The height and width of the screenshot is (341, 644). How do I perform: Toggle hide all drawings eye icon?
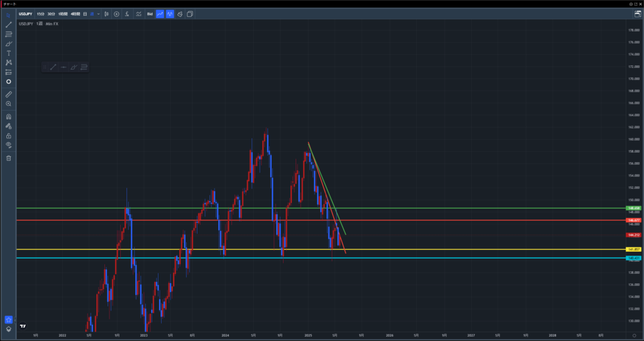click(x=8, y=145)
